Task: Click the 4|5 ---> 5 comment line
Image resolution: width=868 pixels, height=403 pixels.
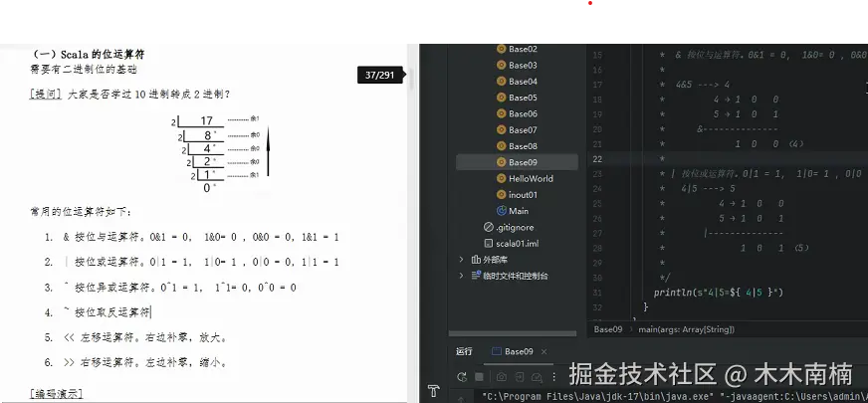Action: pyautogui.click(x=708, y=189)
